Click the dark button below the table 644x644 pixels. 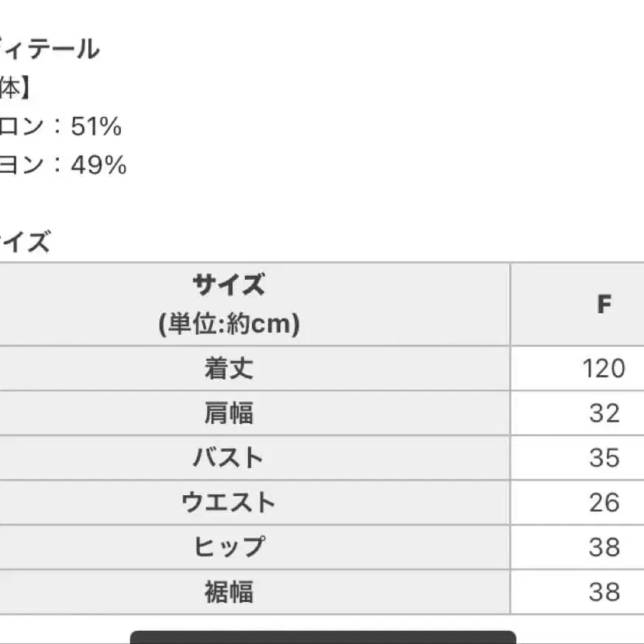323,638
